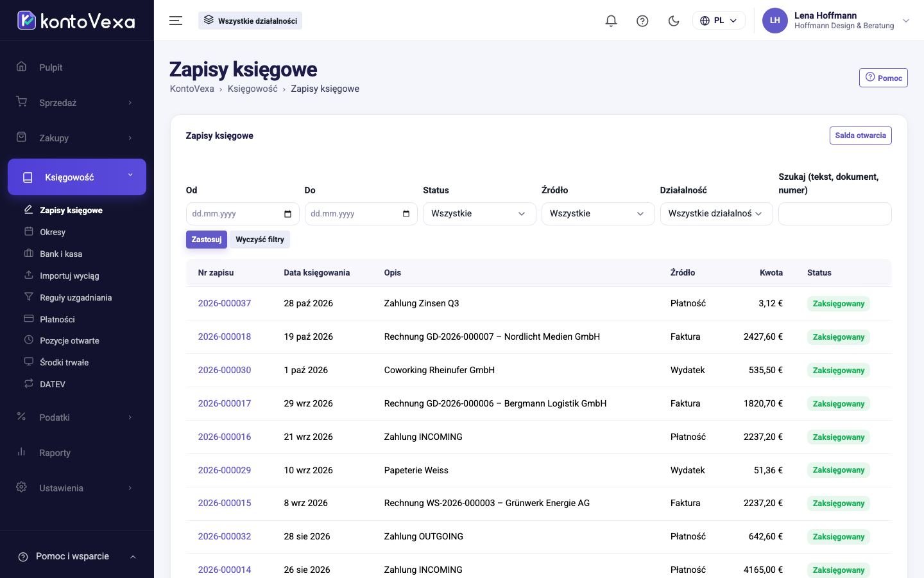
Task: Open help question mark in top bar
Action: click(642, 21)
